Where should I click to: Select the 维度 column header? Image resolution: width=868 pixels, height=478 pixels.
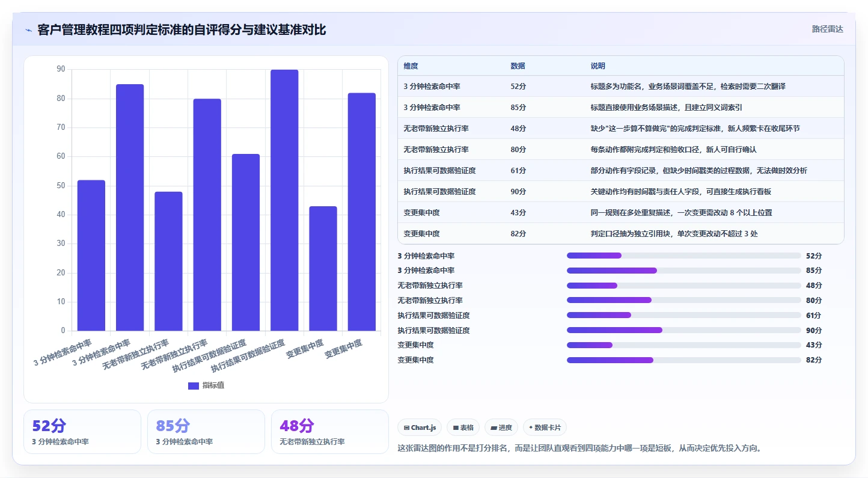tap(411, 66)
